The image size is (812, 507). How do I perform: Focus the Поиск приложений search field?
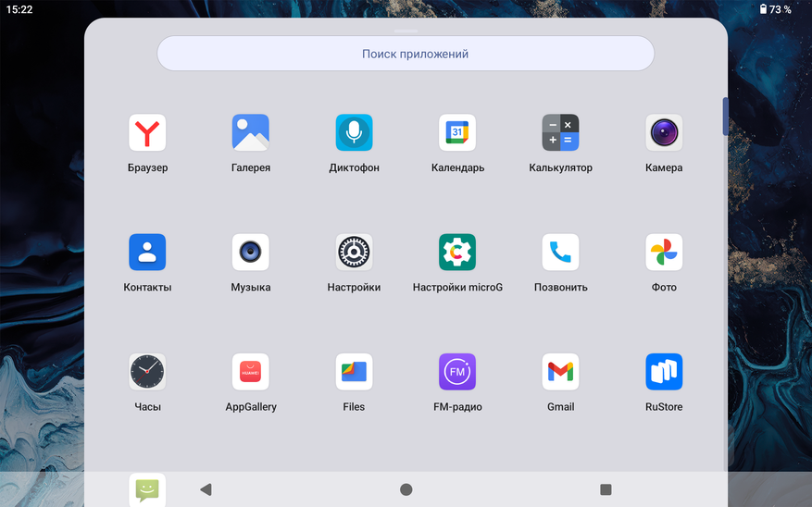(406, 54)
